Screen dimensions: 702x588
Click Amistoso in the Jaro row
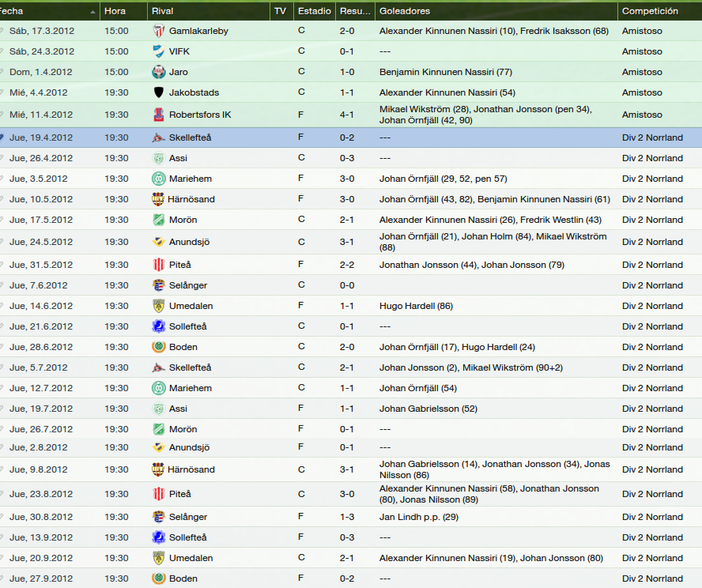(x=642, y=72)
